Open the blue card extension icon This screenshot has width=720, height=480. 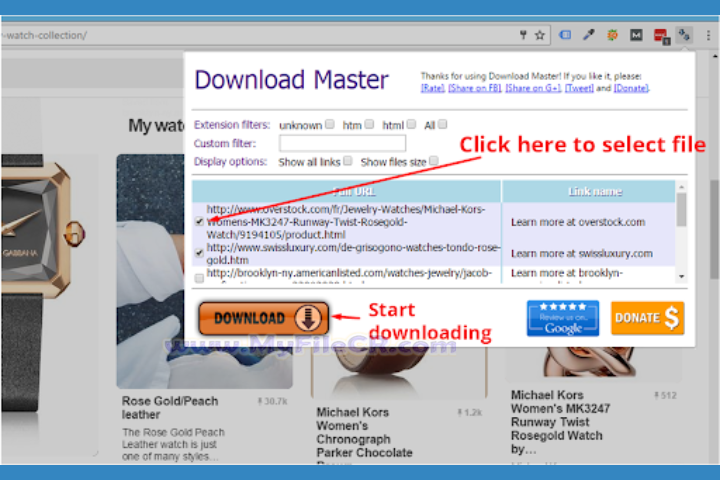tap(565, 35)
